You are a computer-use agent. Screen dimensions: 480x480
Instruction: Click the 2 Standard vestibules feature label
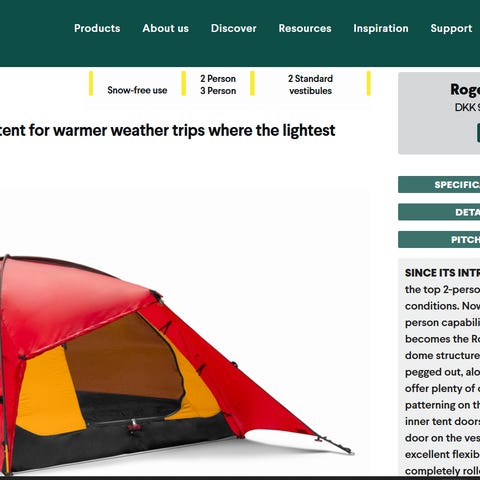[x=310, y=85]
